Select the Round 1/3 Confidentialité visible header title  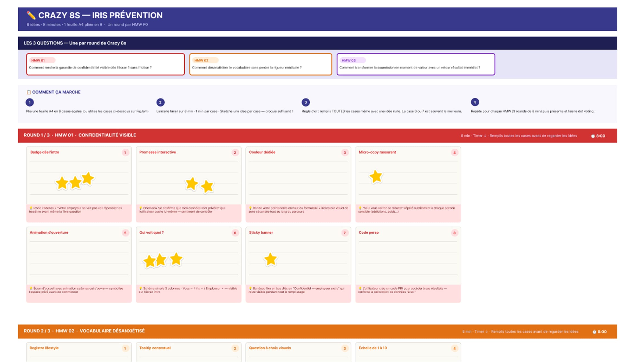coord(80,135)
